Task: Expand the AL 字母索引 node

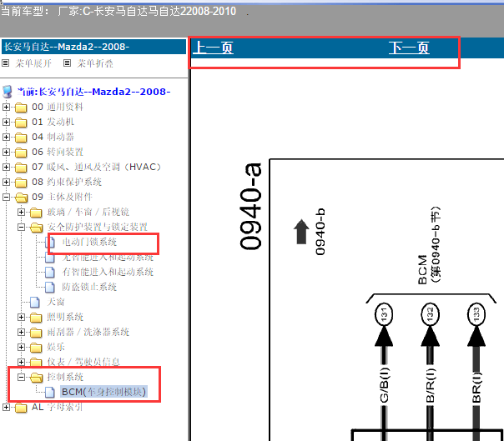Action: (x=6, y=408)
